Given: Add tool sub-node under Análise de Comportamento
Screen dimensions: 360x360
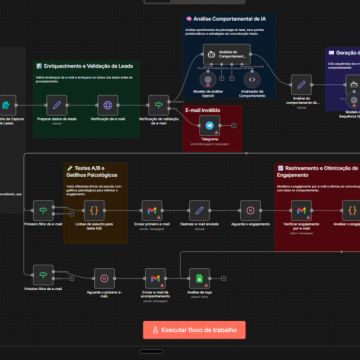Looking at the screenshot, I should coord(232,78).
